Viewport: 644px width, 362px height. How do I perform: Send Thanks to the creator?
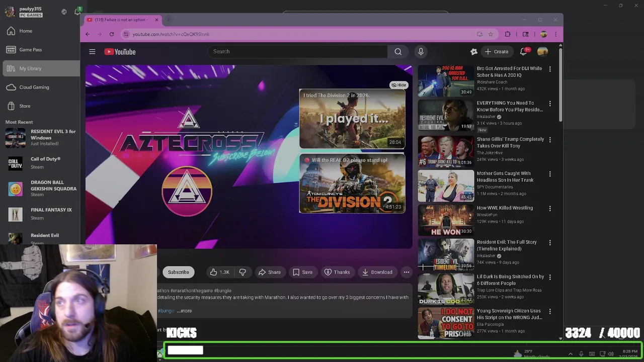pos(337,272)
